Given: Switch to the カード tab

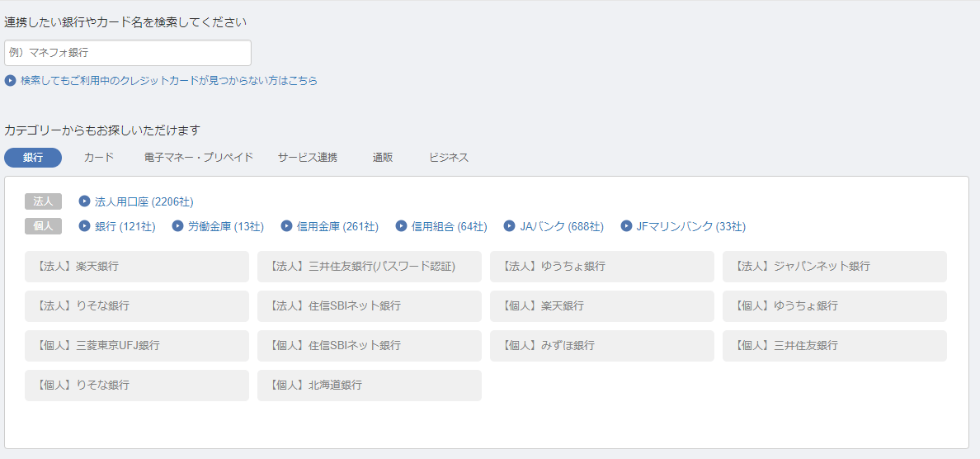Looking at the screenshot, I should tap(99, 158).
